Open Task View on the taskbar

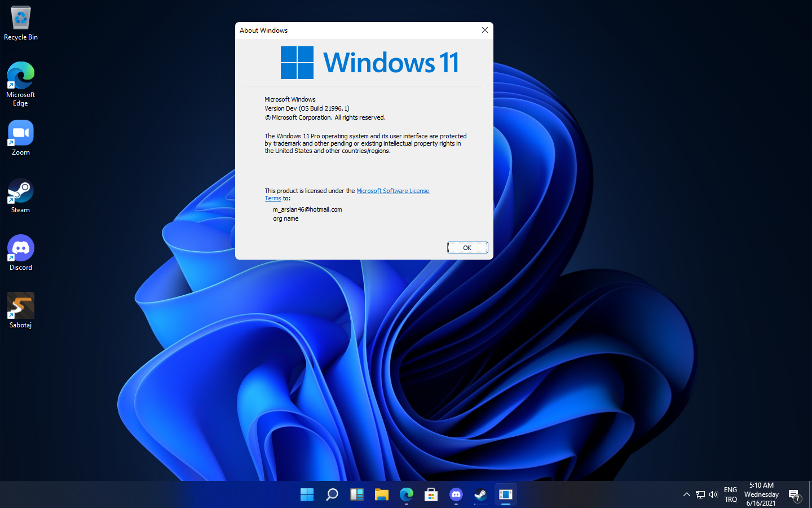click(357, 494)
